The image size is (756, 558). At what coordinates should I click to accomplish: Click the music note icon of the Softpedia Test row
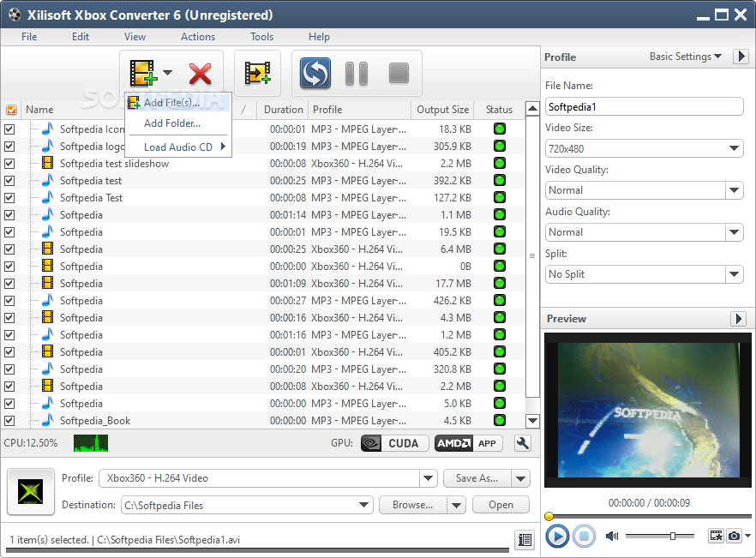tap(47, 197)
